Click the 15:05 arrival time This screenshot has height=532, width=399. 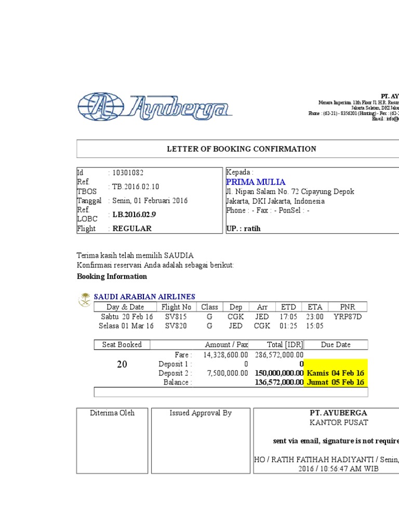tap(315, 326)
